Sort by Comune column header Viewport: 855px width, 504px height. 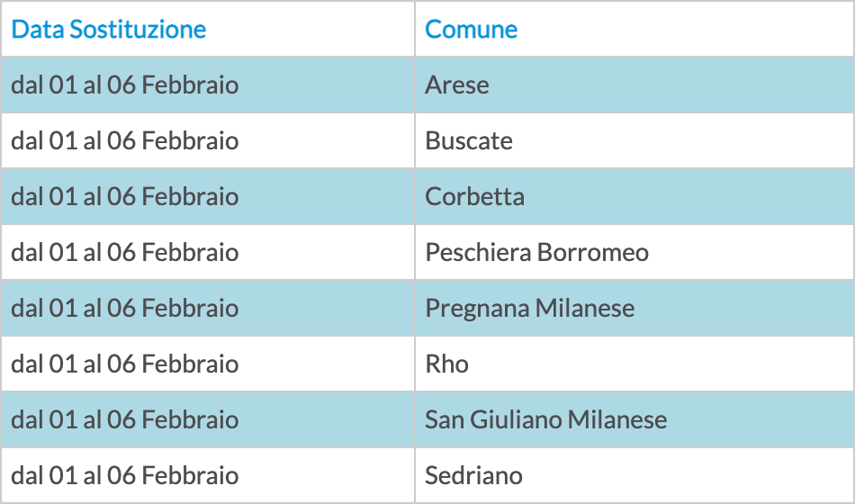click(x=471, y=30)
